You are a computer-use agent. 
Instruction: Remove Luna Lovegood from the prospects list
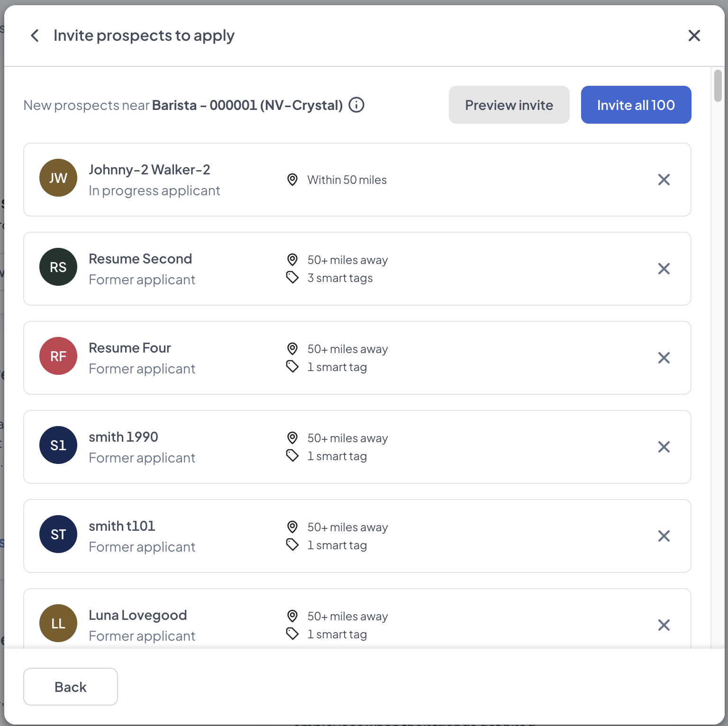tap(664, 625)
